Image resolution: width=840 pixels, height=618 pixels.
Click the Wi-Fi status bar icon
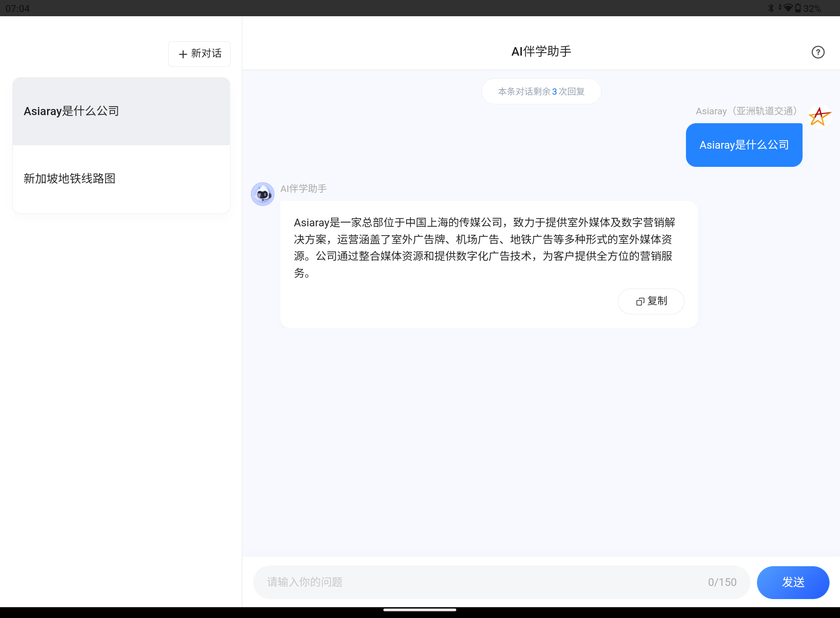(788, 8)
